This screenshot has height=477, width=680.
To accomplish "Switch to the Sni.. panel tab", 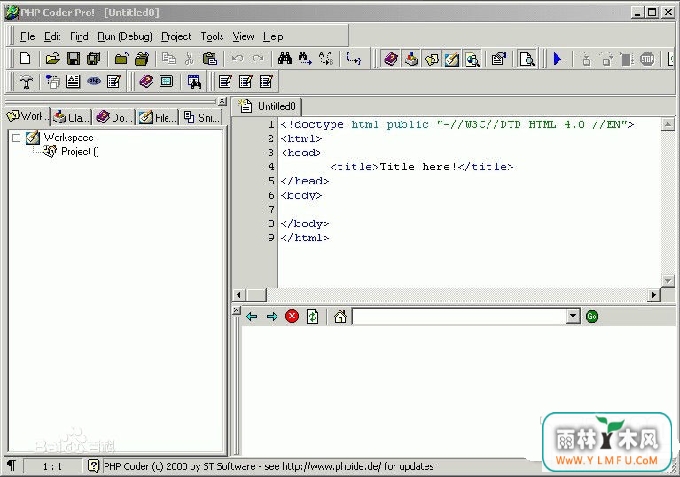I will tap(202, 117).
